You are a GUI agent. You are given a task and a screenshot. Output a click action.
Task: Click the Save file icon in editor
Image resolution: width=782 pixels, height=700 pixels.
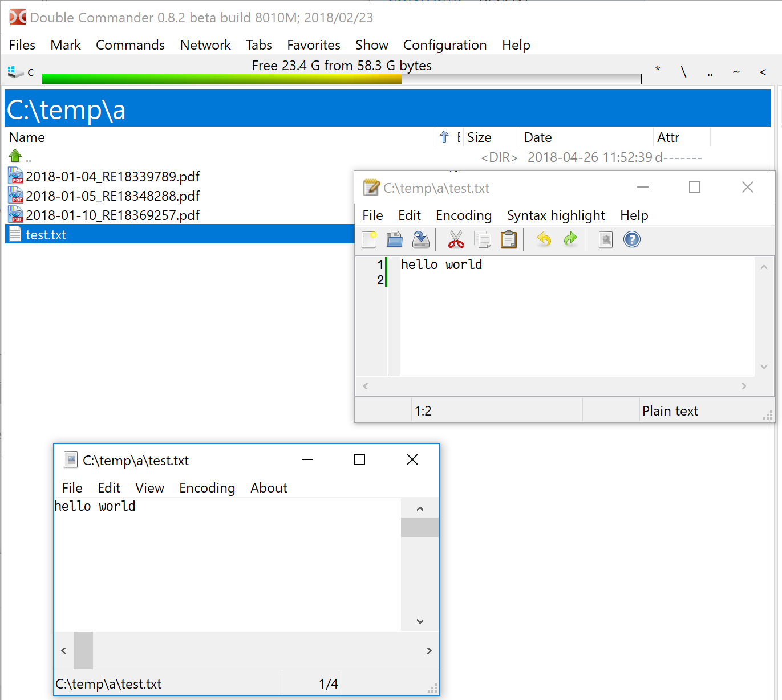[421, 239]
